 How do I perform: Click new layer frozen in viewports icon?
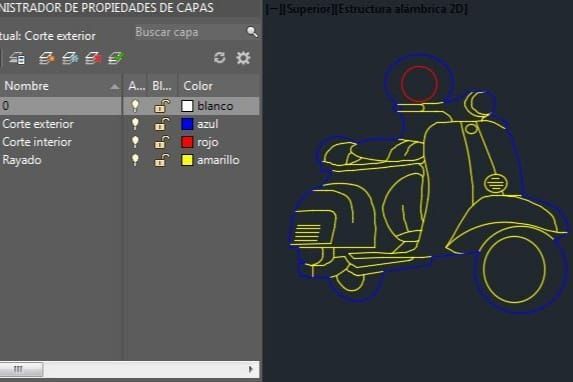coord(70,58)
